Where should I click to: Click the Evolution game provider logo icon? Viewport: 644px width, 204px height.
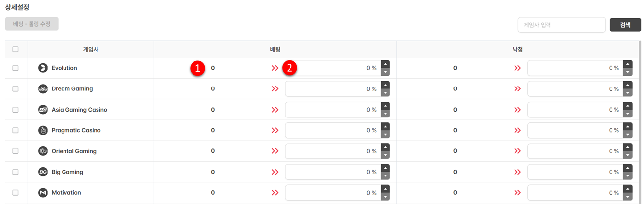(43, 68)
